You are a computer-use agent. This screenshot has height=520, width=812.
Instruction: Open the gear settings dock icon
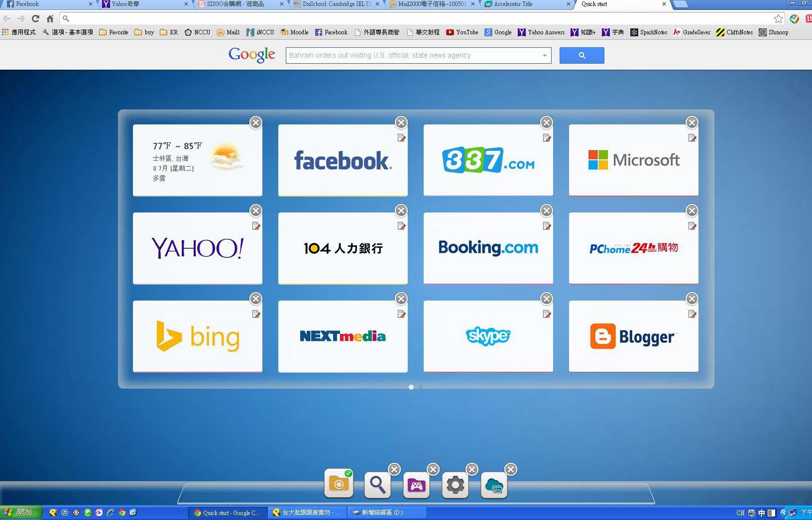coord(455,485)
